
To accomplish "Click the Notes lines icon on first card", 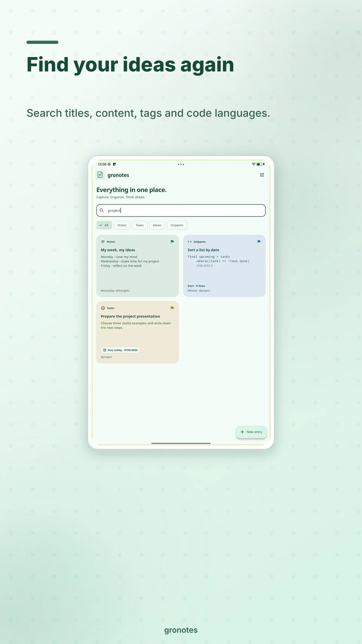I will point(103,241).
